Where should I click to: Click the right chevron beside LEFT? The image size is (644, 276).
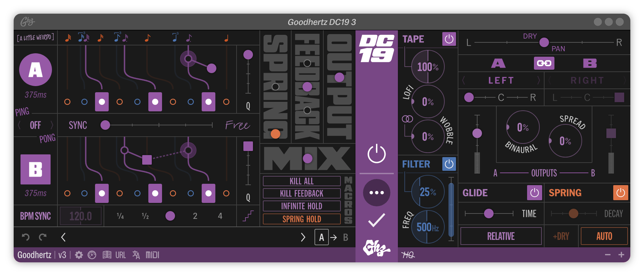(538, 80)
